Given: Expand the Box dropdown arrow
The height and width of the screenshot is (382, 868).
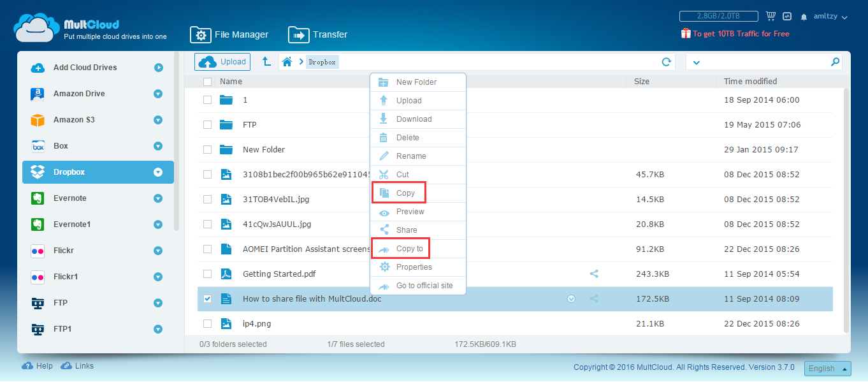Looking at the screenshot, I should pos(158,146).
